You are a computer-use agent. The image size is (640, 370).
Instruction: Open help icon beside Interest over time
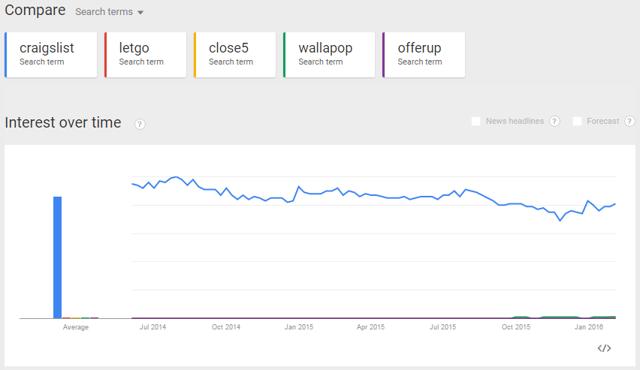pyautogui.click(x=140, y=124)
